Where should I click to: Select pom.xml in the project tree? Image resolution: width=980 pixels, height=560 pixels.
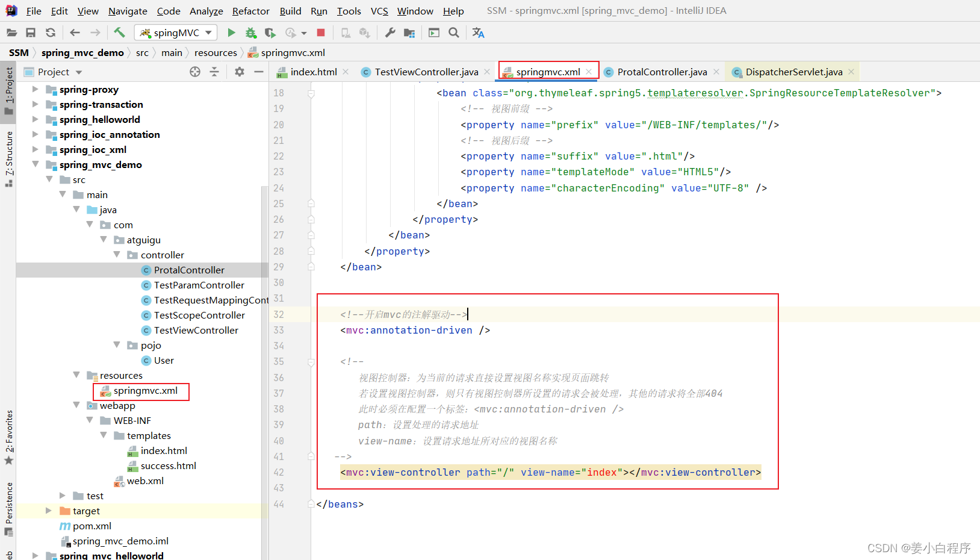point(92,526)
